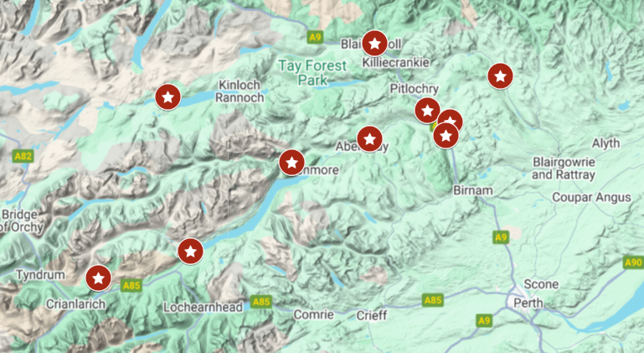The width and height of the screenshot is (644, 353).
Task: Select the star marker near Kinloch Rannoch loch
Action: (x=167, y=97)
